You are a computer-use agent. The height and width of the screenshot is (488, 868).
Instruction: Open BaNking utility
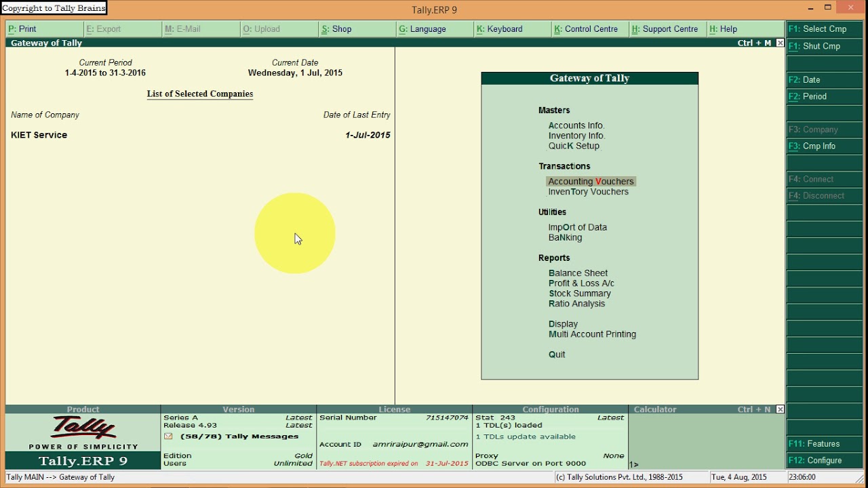tap(565, 238)
